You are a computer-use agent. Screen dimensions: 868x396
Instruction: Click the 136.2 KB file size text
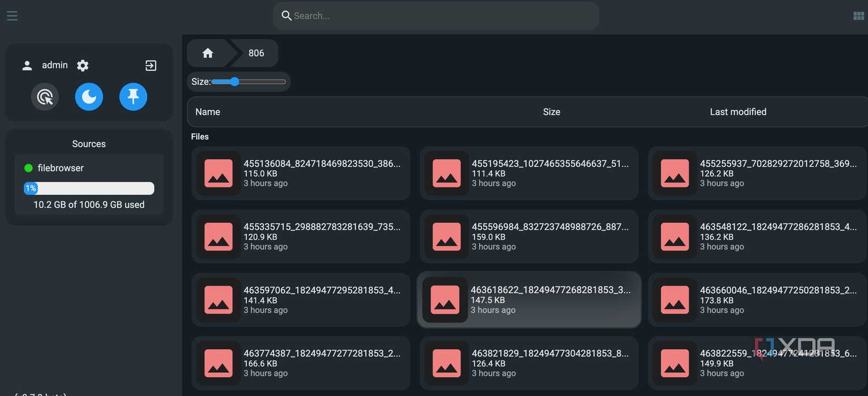[716, 237]
